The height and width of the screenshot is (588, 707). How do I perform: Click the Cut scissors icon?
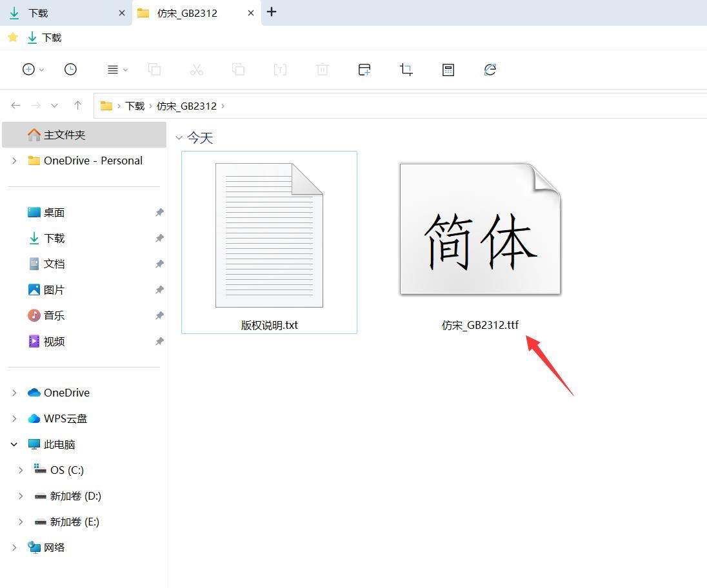197,69
